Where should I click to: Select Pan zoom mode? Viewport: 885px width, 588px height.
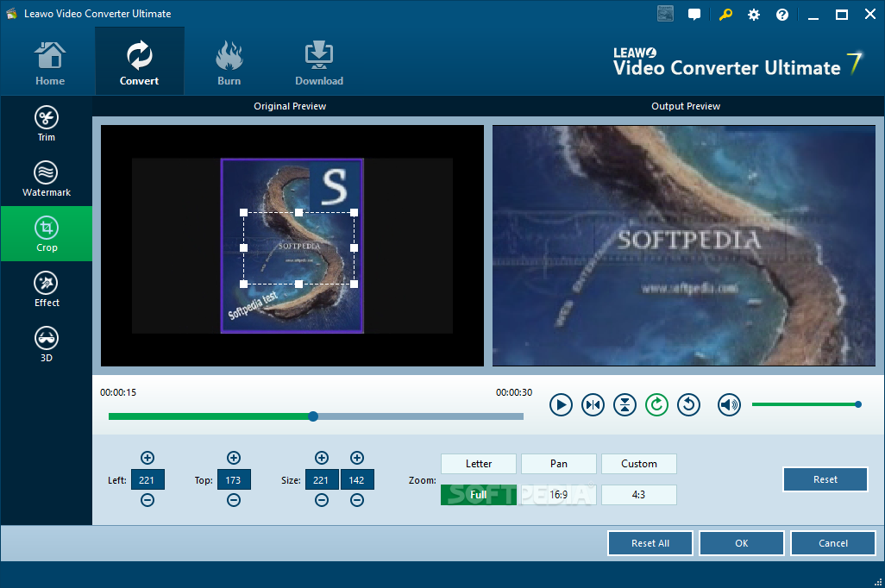point(559,464)
